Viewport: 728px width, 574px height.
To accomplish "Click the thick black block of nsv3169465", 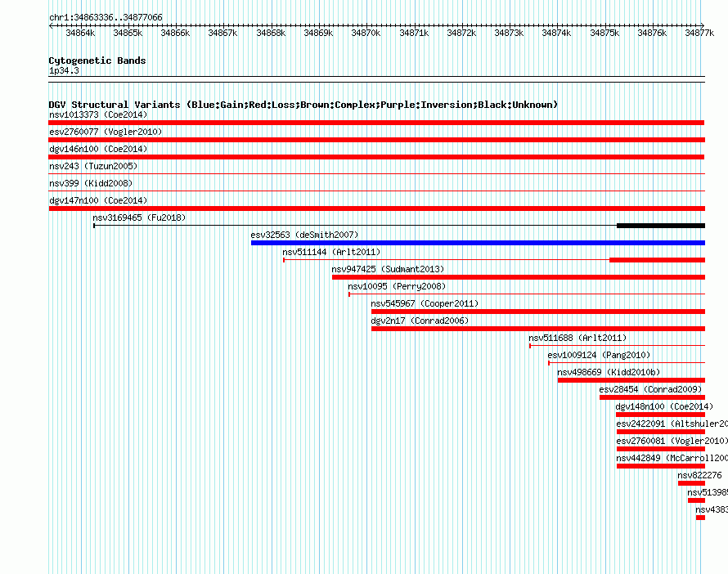I will (x=661, y=226).
